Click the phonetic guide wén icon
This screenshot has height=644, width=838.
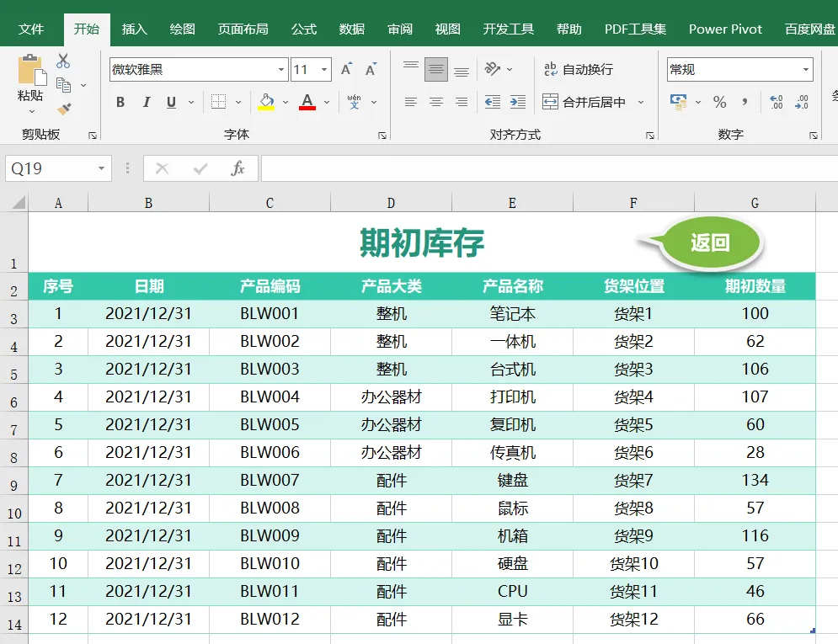[354, 102]
